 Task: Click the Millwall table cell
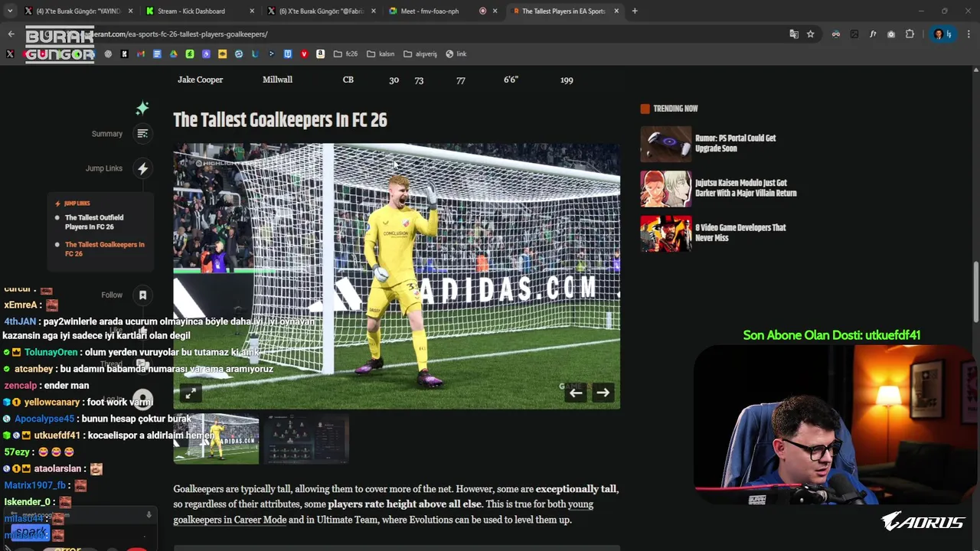point(277,80)
